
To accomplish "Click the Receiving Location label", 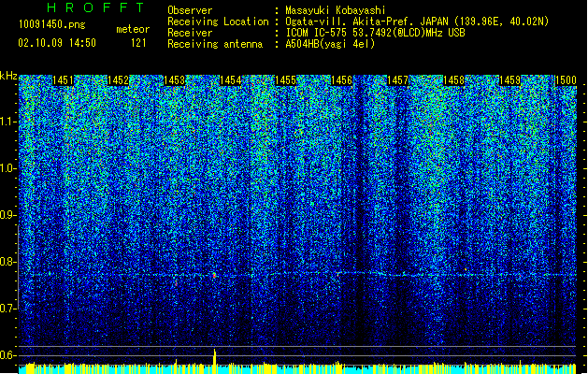I will point(218,22).
